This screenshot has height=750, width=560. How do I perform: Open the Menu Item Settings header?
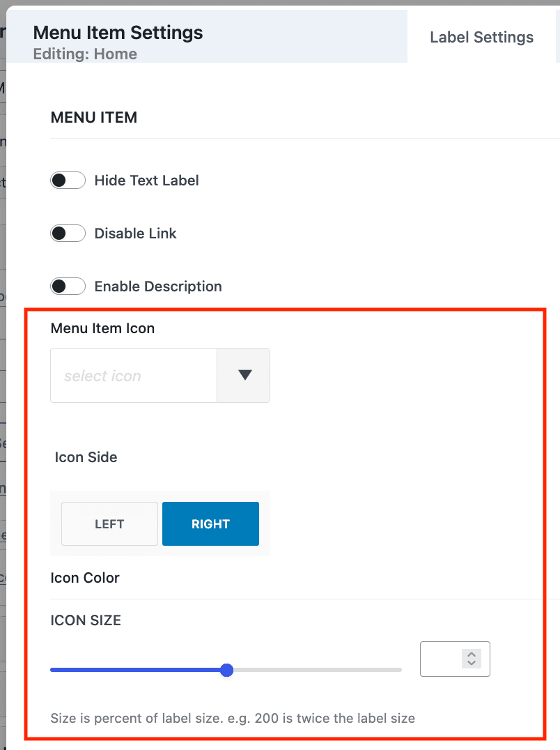coord(118,32)
